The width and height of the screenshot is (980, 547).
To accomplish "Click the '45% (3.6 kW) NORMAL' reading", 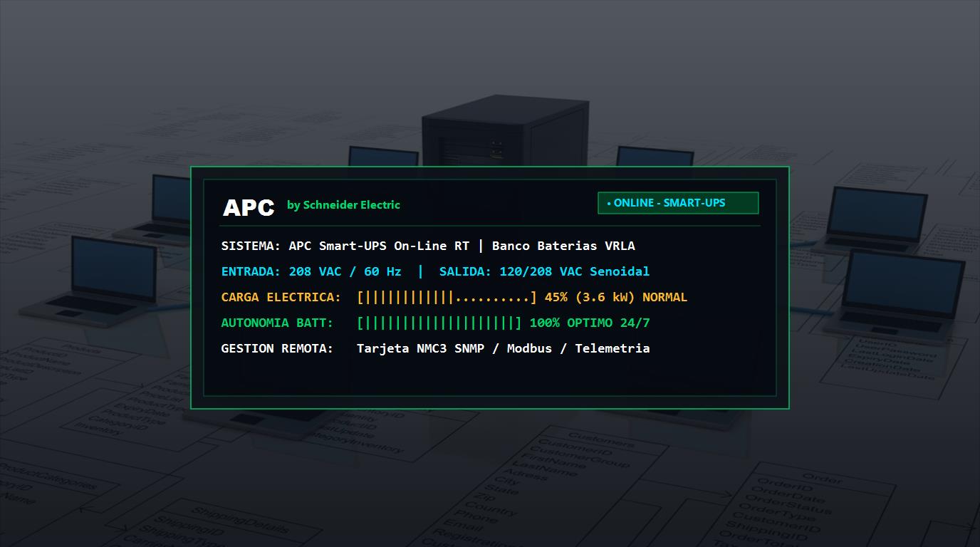I will 616,297.
